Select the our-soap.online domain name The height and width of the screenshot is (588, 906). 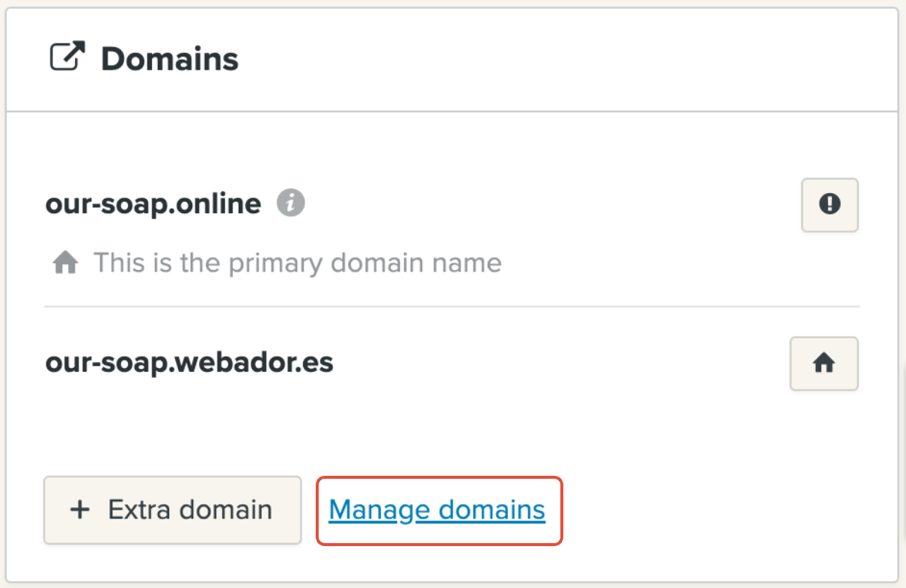pos(153,203)
